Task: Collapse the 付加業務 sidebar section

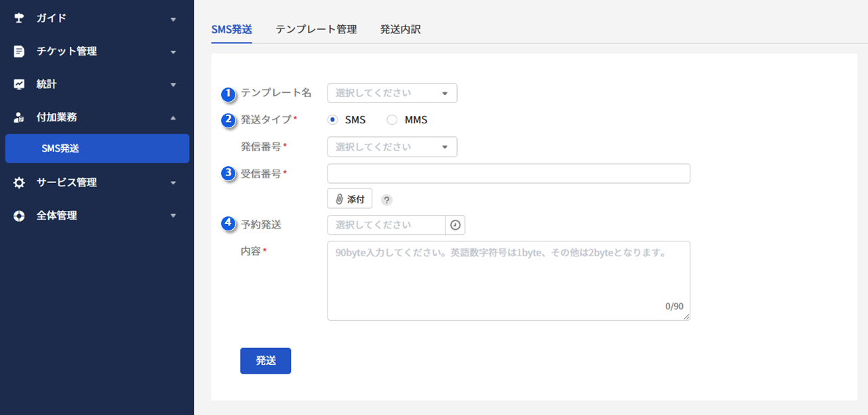Action: 173,118
